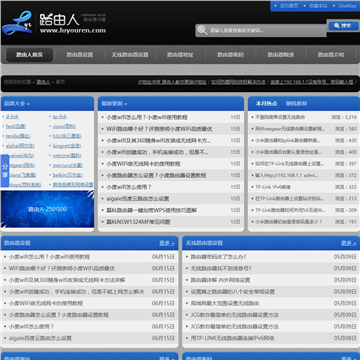Open the TP-Link IPv6 hot article
This screenshot has height=360, width=360.
tap(273, 187)
